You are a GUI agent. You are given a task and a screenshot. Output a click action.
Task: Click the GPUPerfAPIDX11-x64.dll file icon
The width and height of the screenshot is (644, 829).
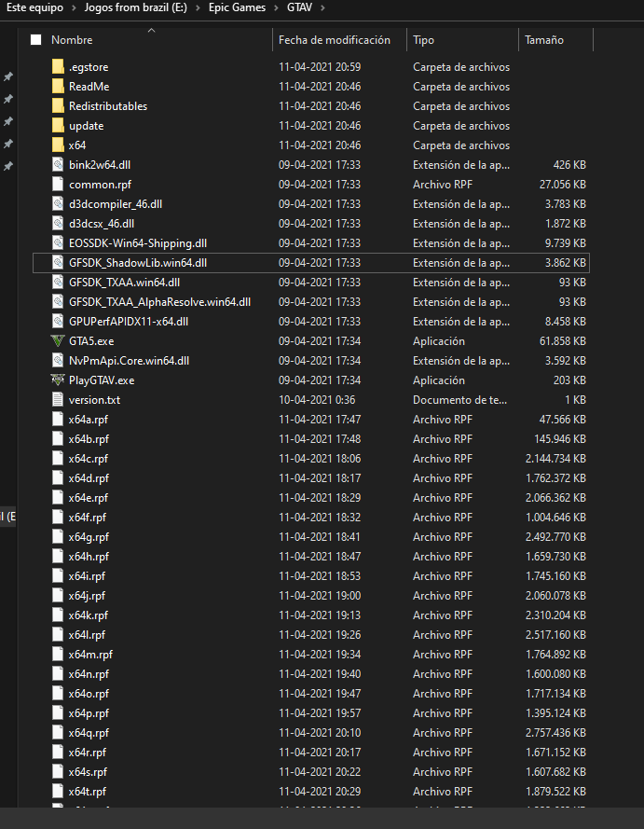click(58, 321)
